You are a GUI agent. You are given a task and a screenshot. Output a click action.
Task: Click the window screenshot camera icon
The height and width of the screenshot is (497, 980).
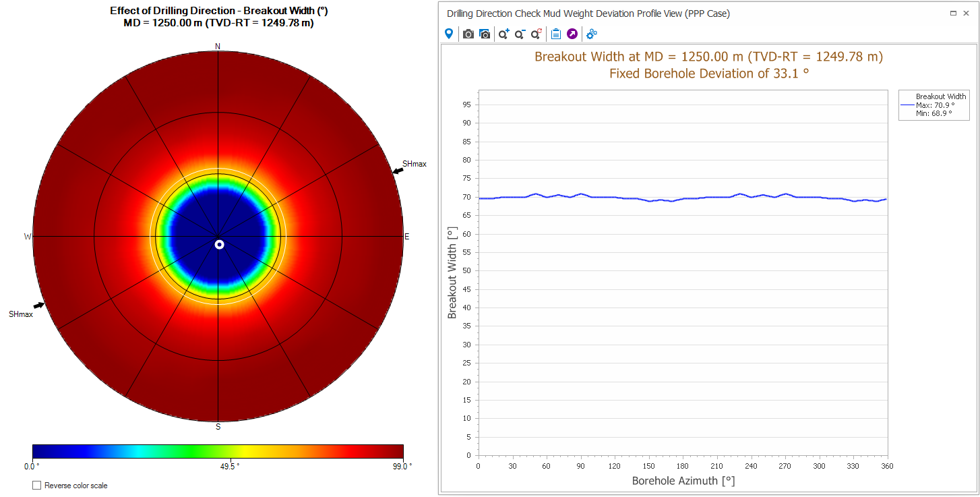click(485, 34)
